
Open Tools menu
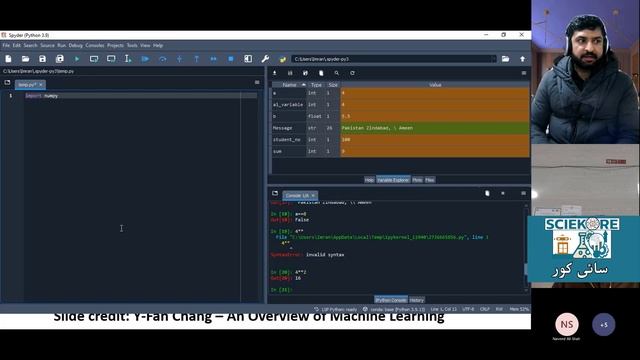tap(132, 46)
